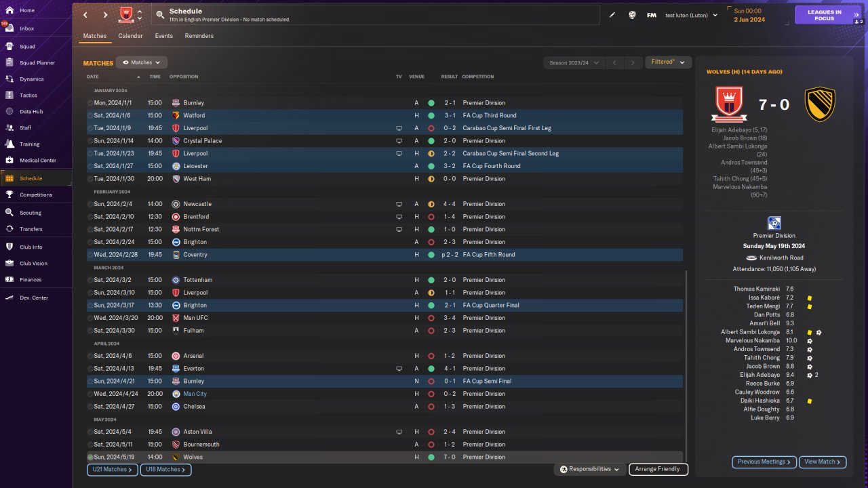Screen dimensions: 868x488
Task: Open Dynamics in the sidebar
Action: [36, 79]
